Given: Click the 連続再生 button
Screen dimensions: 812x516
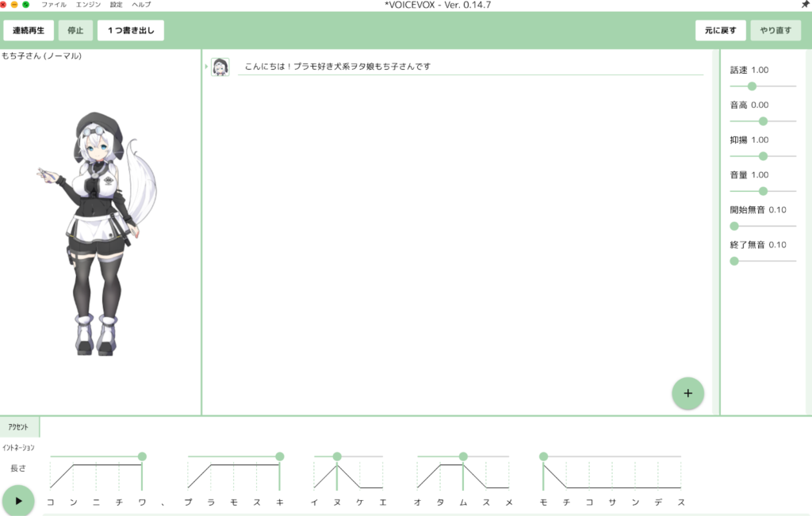Looking at the screenshot, I should click(29, 31).
